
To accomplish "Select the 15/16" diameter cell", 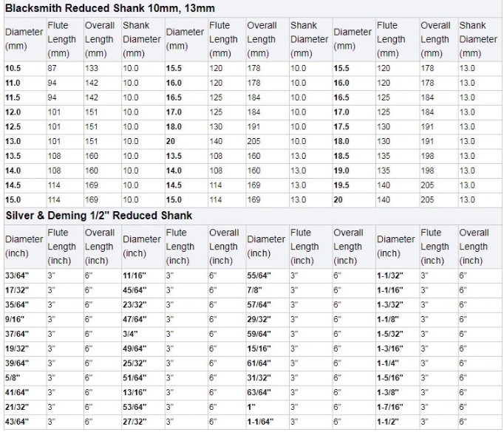I will click(259, 349).
